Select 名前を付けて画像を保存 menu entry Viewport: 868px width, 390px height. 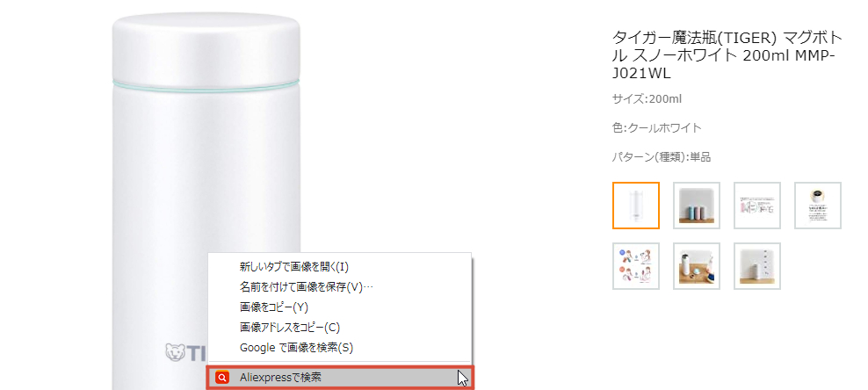pos(306,287)
